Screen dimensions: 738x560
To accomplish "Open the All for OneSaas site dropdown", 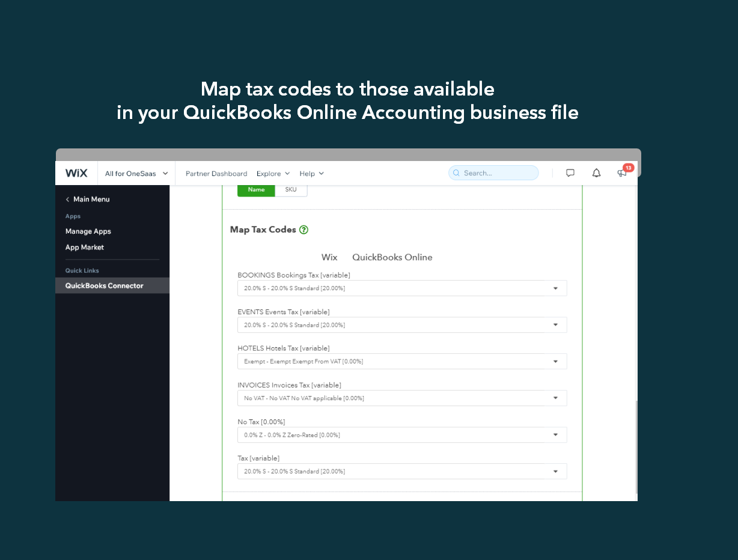I will pyautogui.click(x=136, y=174).
